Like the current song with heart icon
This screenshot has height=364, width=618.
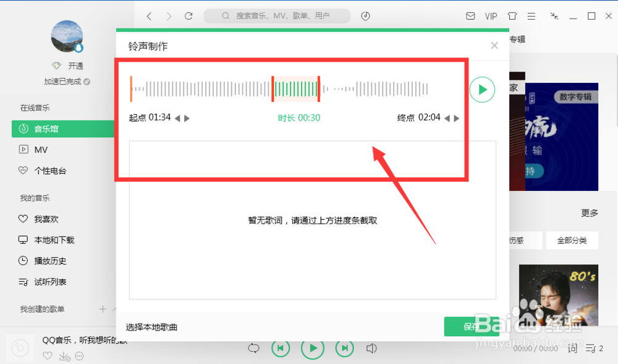(x=48, y=356)
